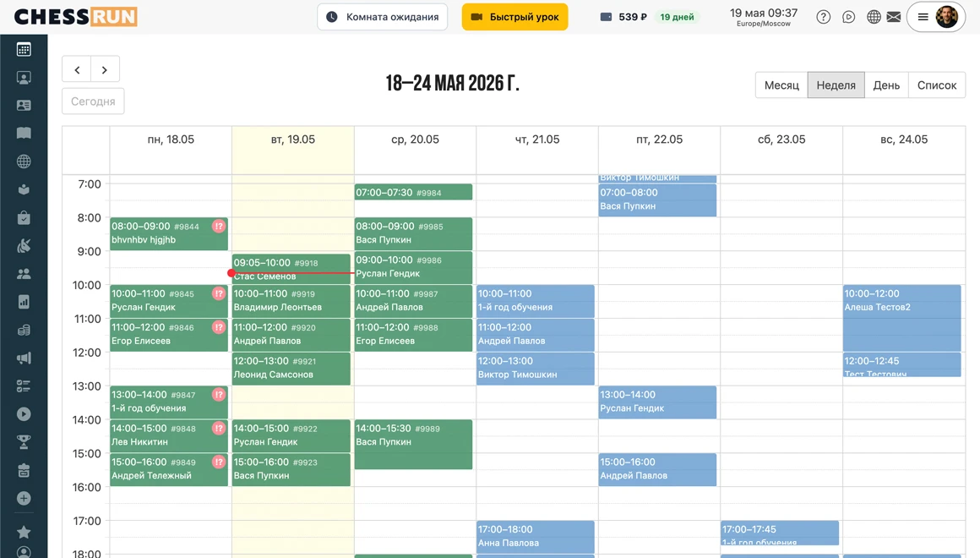The height and width of the screenshot is (558, 980).
Task: Switch to День view
Action: click(x=886, y=85)
